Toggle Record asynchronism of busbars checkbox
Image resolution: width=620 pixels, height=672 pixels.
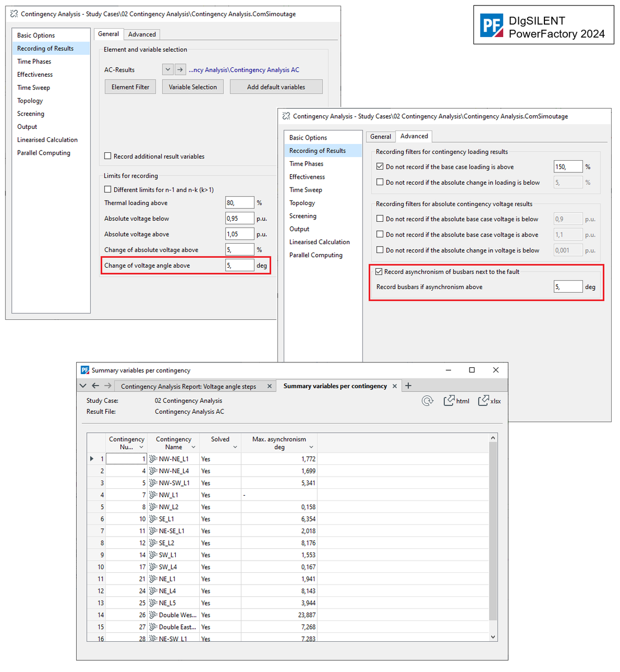379,272
